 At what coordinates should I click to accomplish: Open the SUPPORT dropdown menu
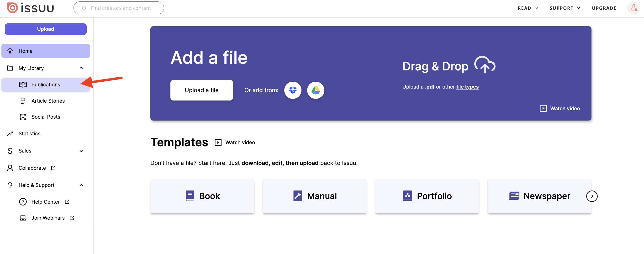[565, 8]
